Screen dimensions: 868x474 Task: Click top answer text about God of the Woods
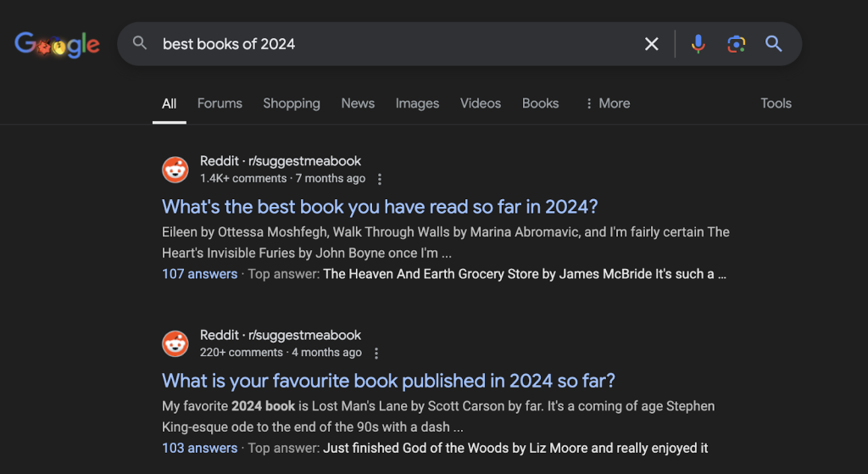[x=515, y=448]
